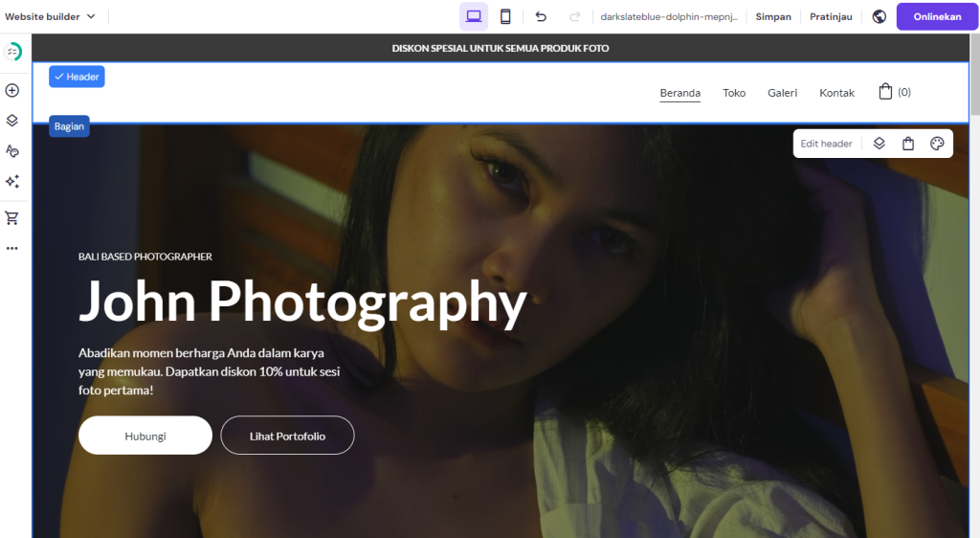Switch to desktop view

474,16
